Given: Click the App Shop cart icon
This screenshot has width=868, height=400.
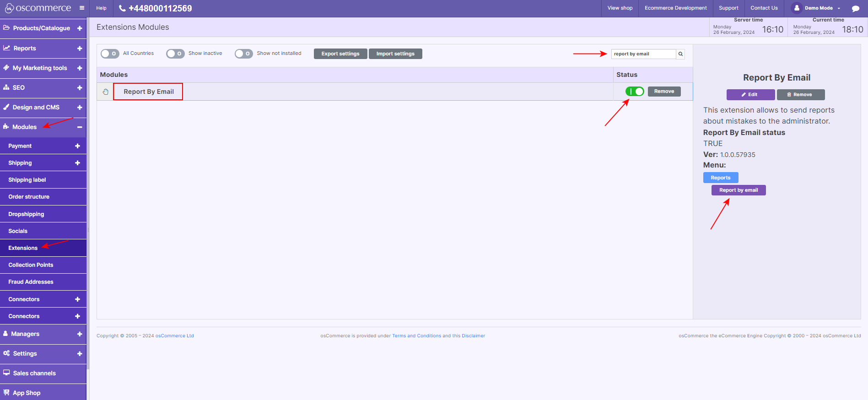Looking at the screenshot, I should 6,392.
